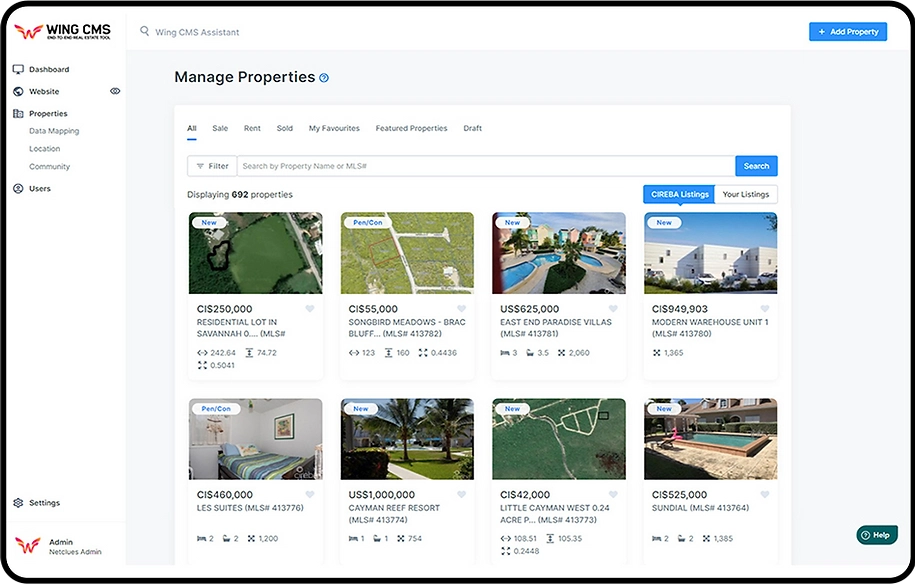Click the Add Property button

pyautogui.click(x=848, y=31)
